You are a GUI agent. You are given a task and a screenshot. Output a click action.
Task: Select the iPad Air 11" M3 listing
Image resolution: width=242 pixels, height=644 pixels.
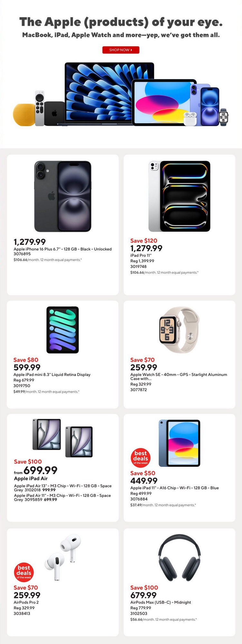click(x=62, y=497)
